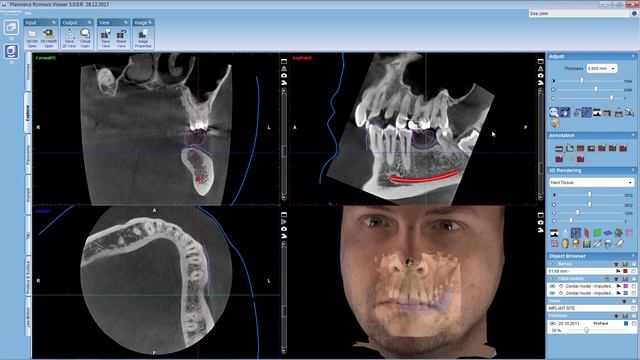640x360 pixels.
Task: Maximize the 3D rendering view window icon
Action: coord(540,215)
